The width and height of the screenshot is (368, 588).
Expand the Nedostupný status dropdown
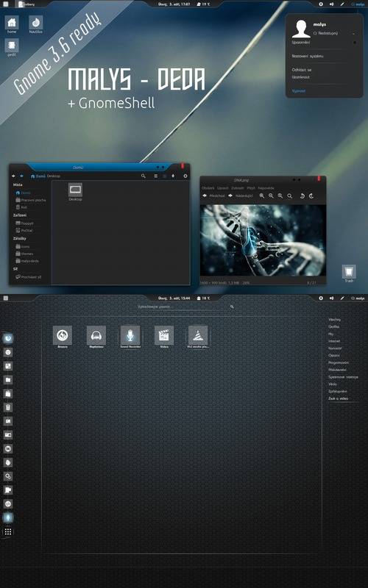(353, 33)
